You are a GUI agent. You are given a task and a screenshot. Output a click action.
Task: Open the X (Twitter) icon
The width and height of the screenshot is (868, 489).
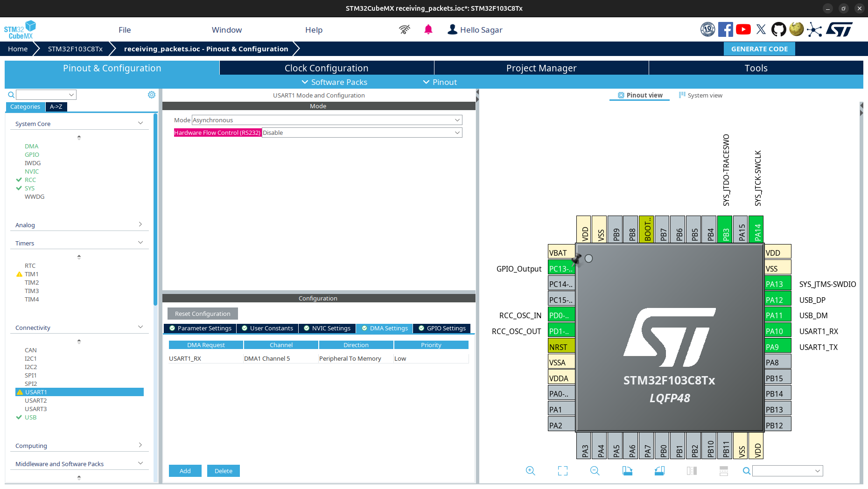(761, 29)
